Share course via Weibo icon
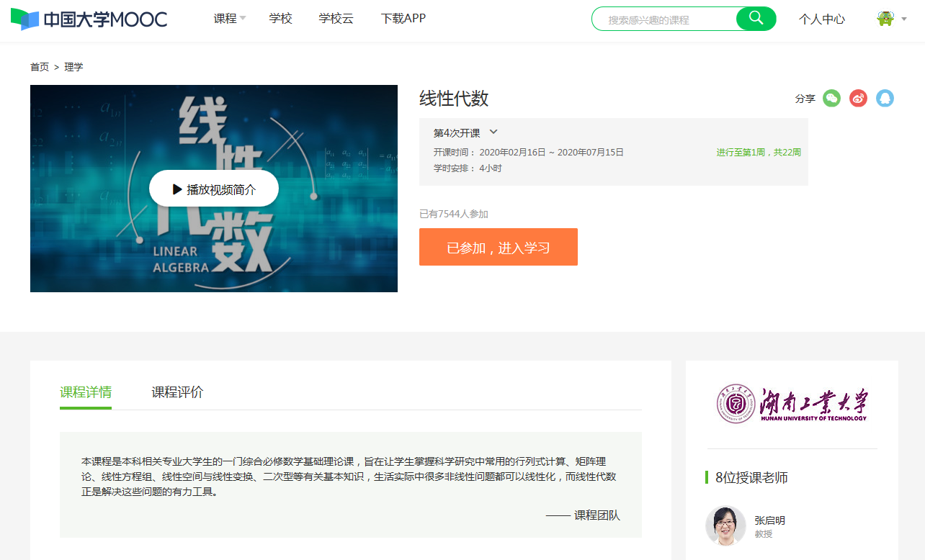Screen dimensions: 925x560 coord(858,99)
